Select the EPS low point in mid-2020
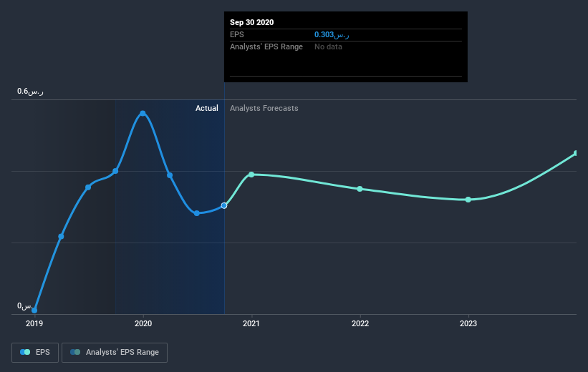Viewport: 588px width, 372px height. [x=197, y=213]
